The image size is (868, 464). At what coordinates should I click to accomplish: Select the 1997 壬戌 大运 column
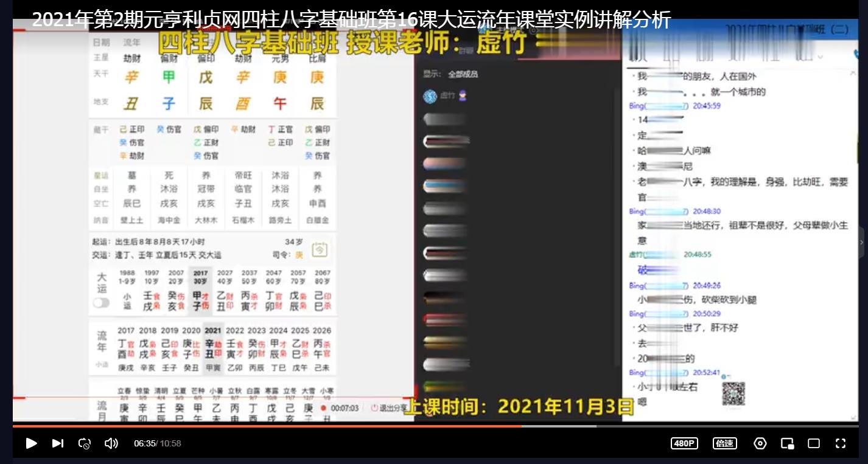coord(152,290)
